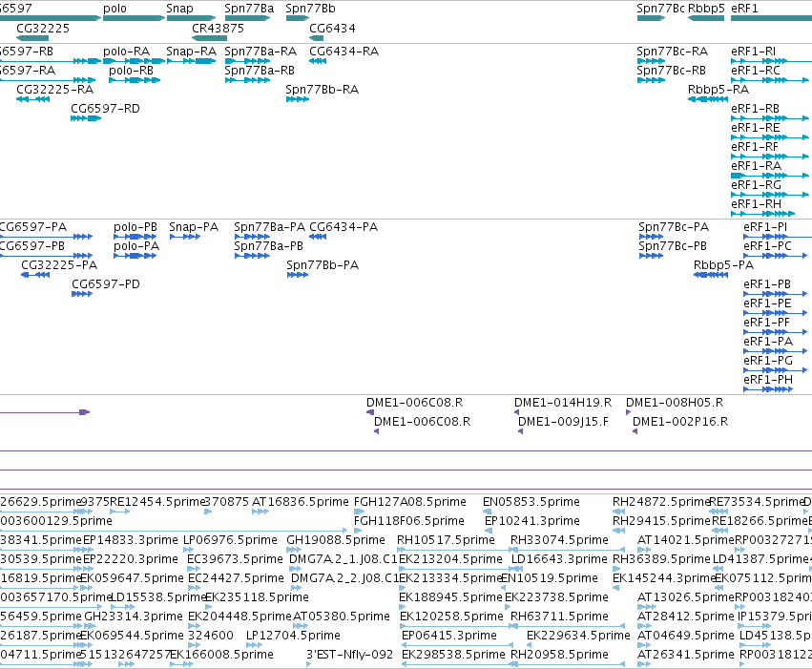
Task: Click EST LP12704.5prime
Action: tap(293, 636)
